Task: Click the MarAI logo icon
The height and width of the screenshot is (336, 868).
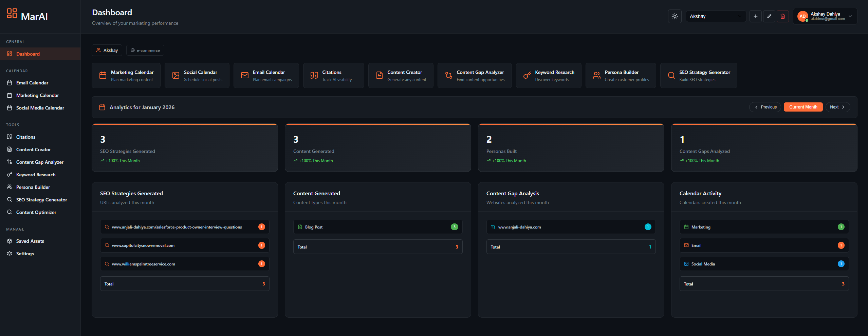Action: tap(12, 14)
